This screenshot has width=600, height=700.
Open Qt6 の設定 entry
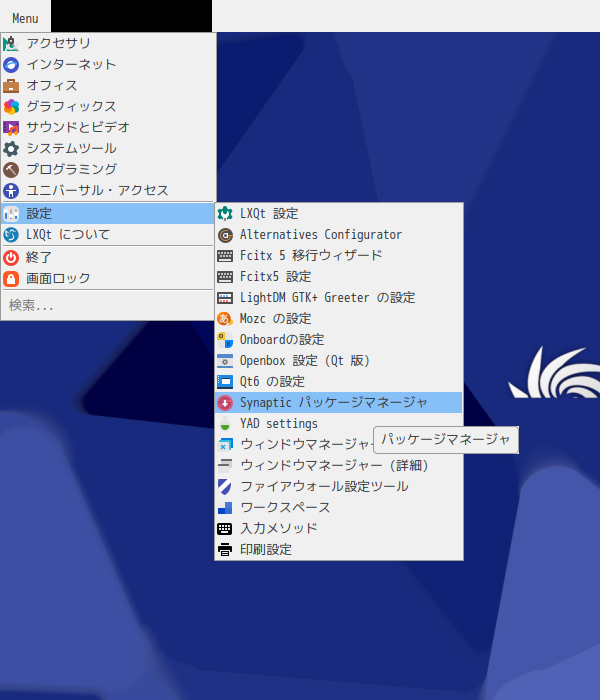click(339, 382)
